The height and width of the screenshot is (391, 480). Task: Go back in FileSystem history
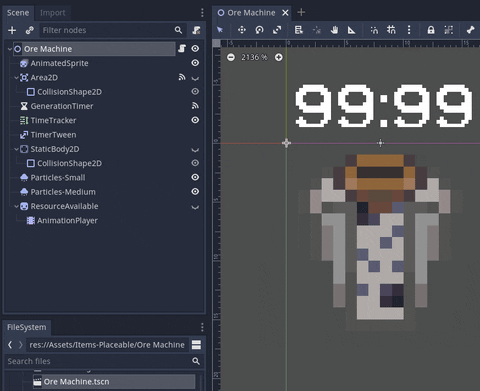point(10,345)
